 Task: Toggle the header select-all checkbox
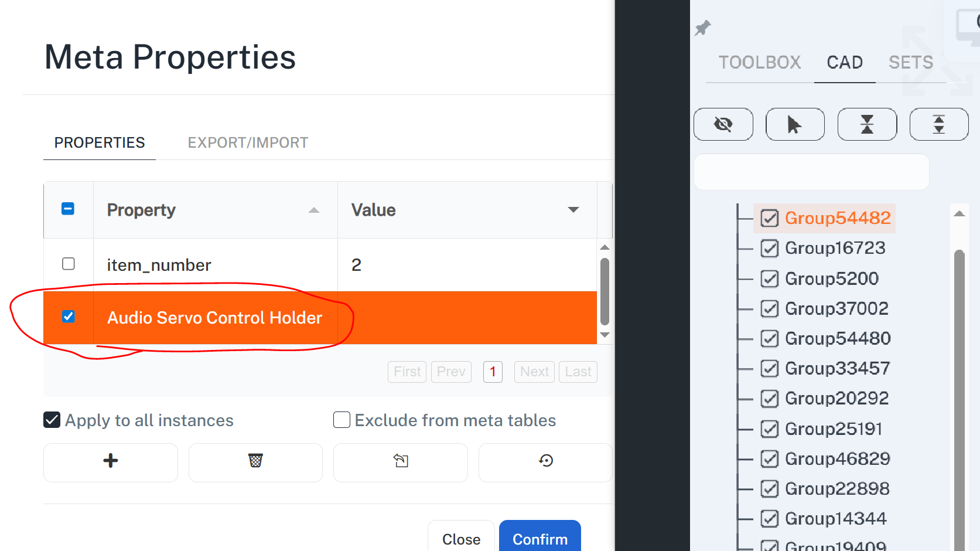(x=68, y=209)
